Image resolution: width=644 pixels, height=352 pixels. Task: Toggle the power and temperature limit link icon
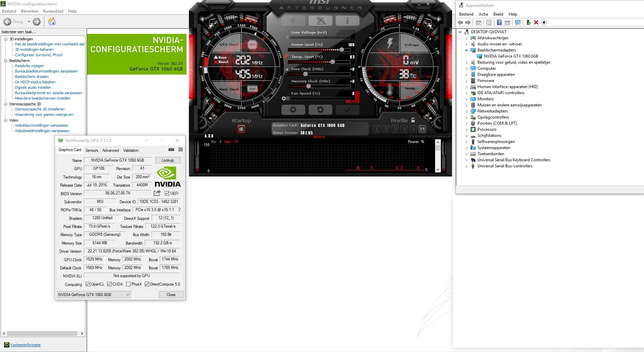(x=286, y=56)
